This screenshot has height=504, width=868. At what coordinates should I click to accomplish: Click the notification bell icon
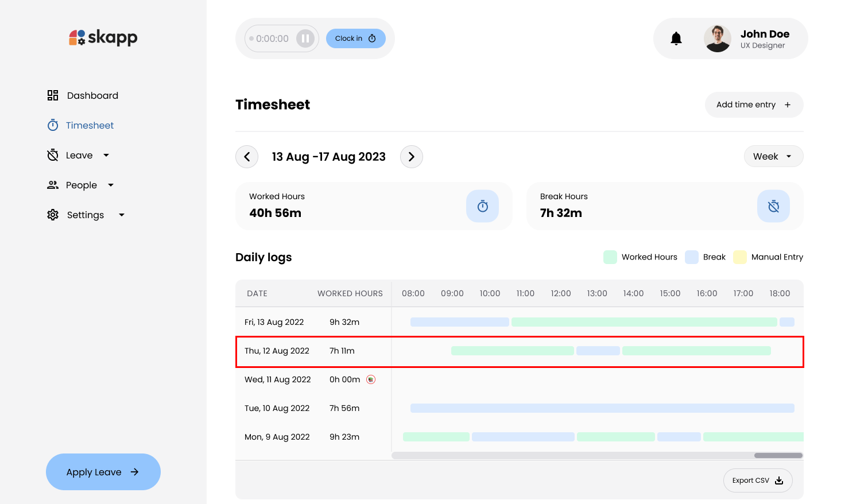tap(676, 38)
